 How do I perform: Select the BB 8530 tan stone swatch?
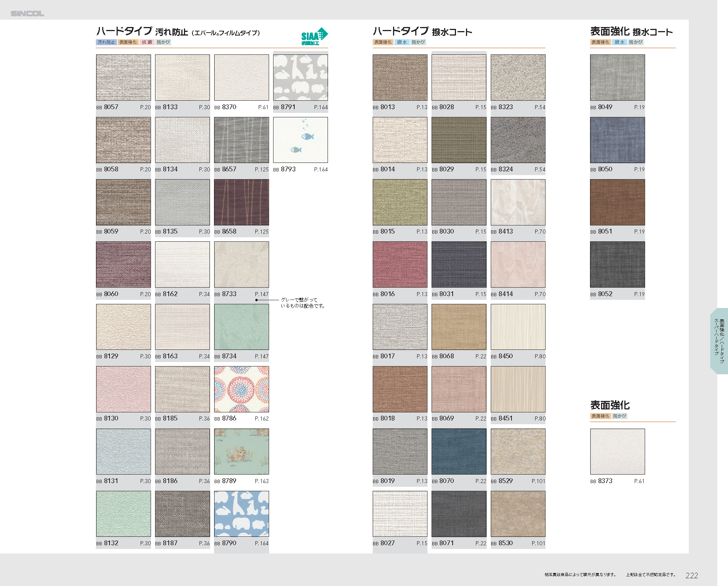pyautogui.click(x=518, y=514)
